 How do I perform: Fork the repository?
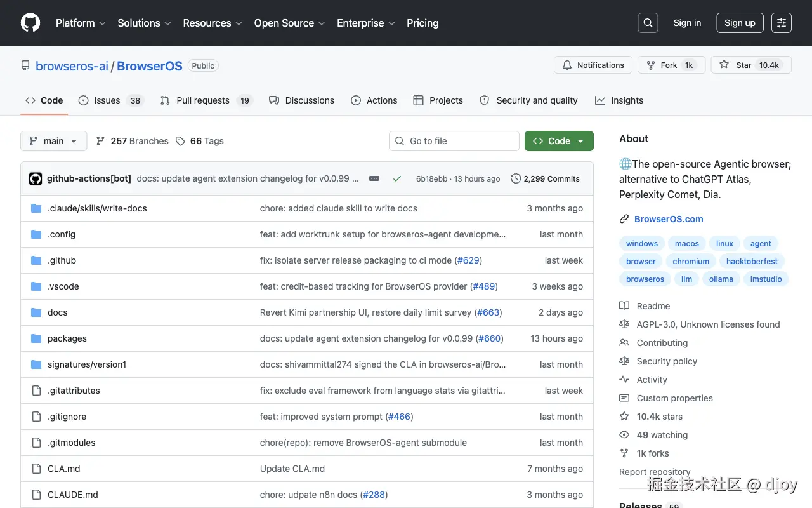click(671, 65)
